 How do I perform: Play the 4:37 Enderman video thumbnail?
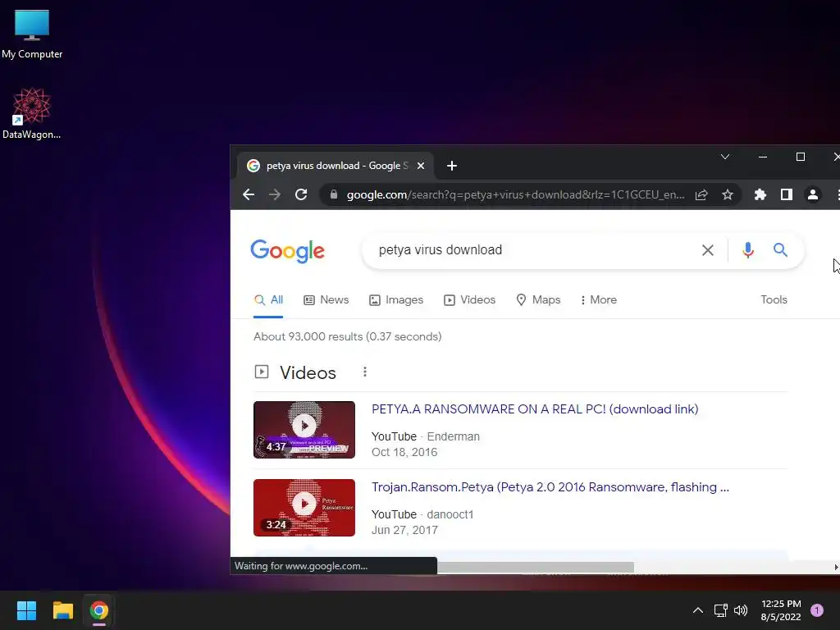point(304,430)
